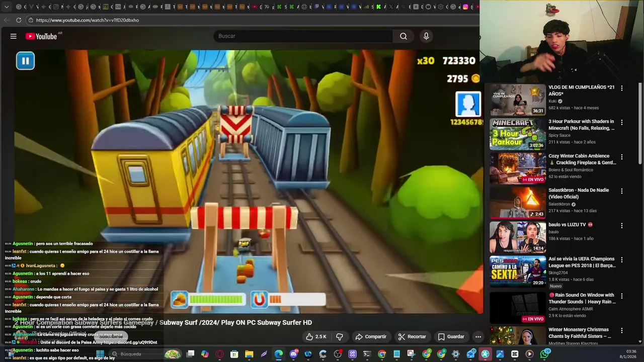Dislike the Subway Surfers video

pyautogui.click(x=340, y=336)
